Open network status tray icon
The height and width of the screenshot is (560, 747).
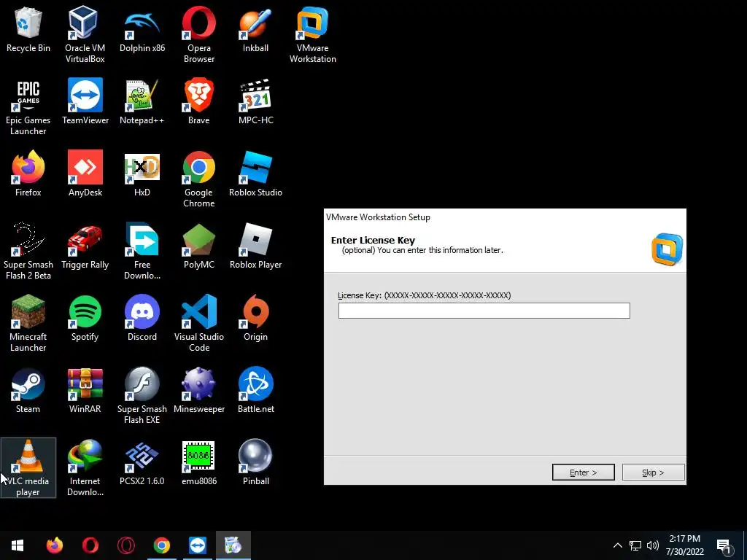click(635, 545)
